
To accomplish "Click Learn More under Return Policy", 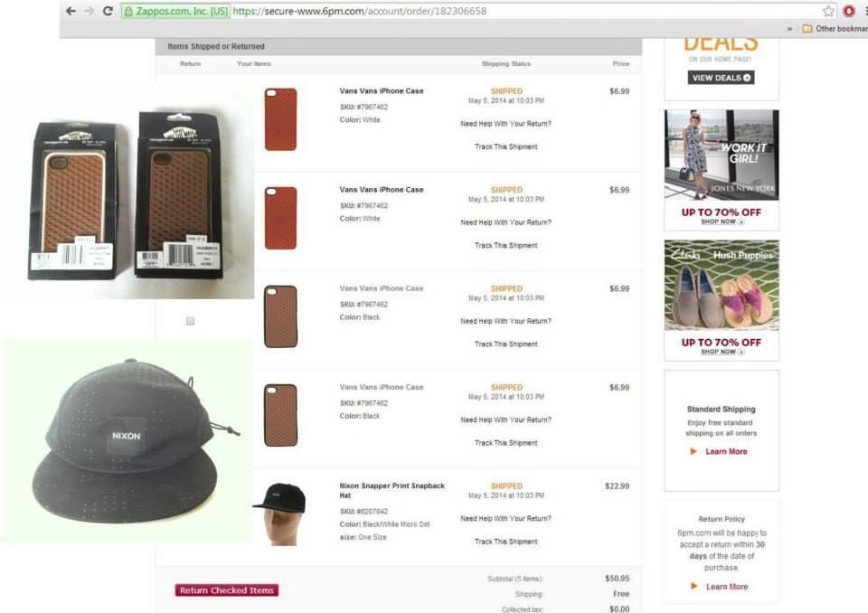I will click(x=726, y=587).
